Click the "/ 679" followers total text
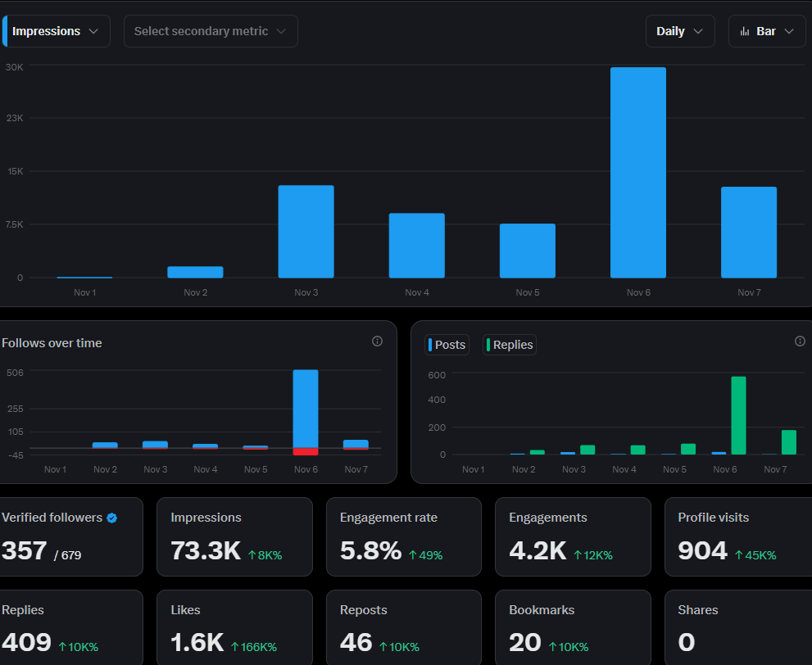 (x=67, y=555)
